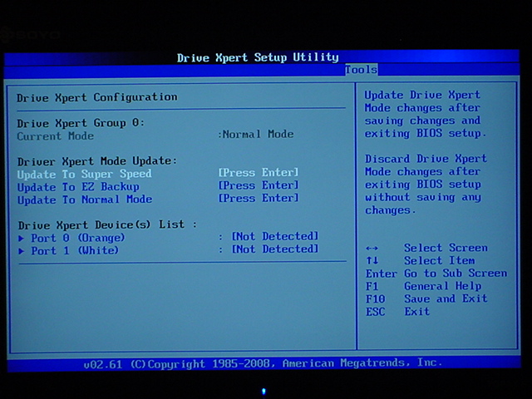Image resolution: width=532 pixels, height=399 pixels.
Task: Choose Update To Super Speed option
Action: [x=85, y=174]
